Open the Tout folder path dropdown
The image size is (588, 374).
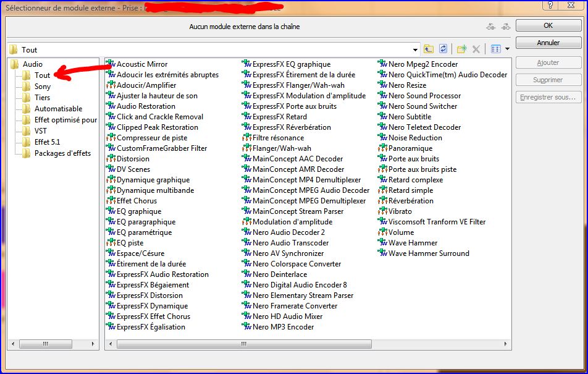coord(415,49)
